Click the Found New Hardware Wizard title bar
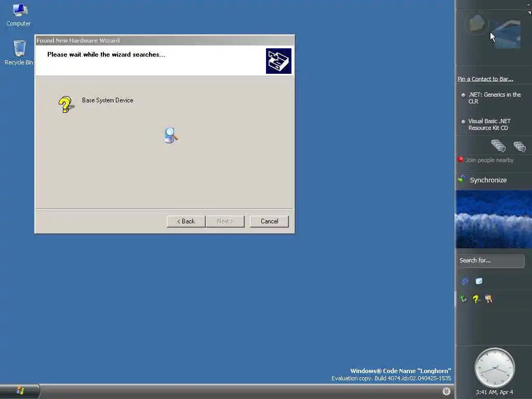This screenshot has width=532, height=399. [165, 41]
